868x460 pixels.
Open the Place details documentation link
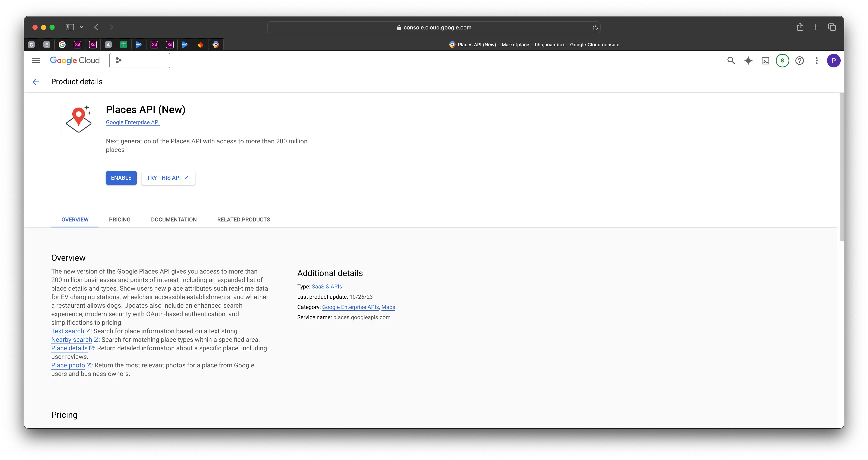(x=69, y=348)
